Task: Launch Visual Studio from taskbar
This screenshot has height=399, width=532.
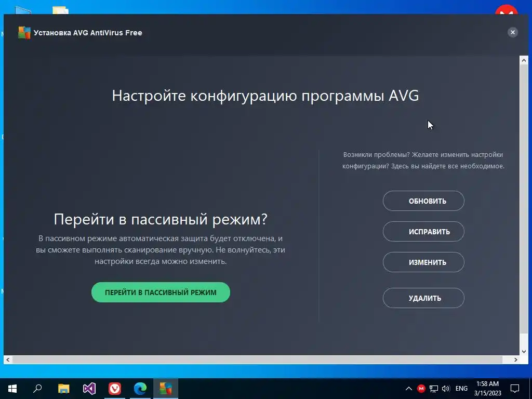Action: 89,389
